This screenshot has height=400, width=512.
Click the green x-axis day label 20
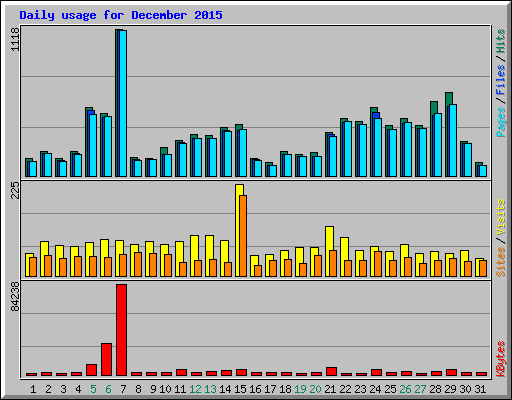[315, 389]
